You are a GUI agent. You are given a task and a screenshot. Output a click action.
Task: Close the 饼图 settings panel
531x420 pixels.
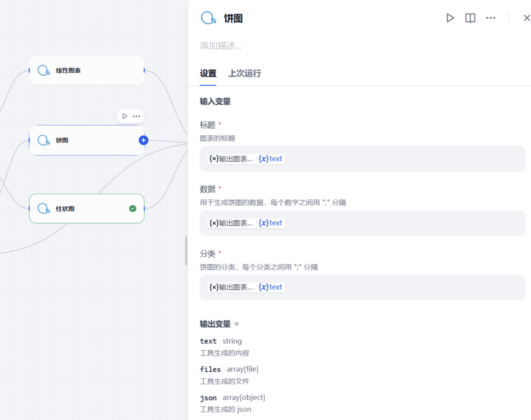coord(526,18)
